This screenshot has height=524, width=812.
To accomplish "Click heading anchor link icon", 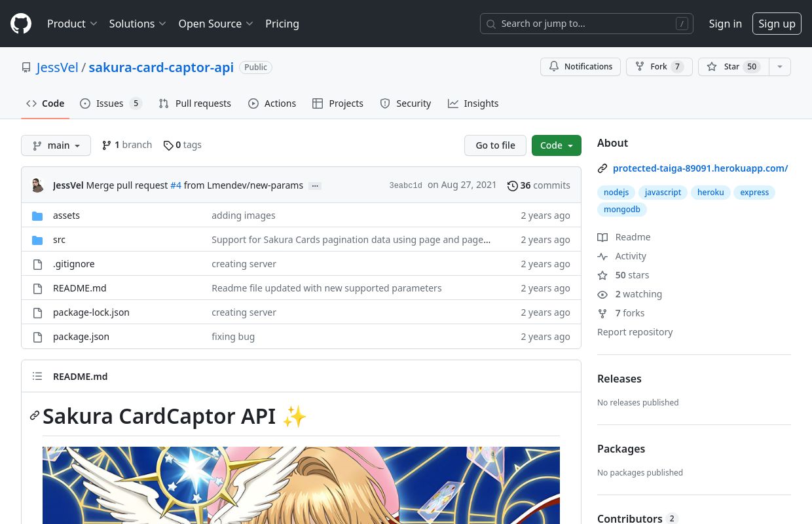I will coord(35,415).
